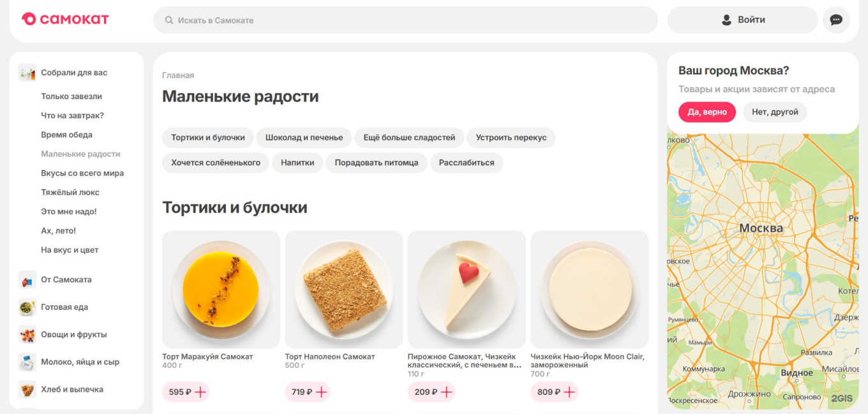The height and width of the screenshot is (414, 868).
Task: Open the Хлеб и выпечка category icon
Action: pyautogui.click(x=27, y=389)
